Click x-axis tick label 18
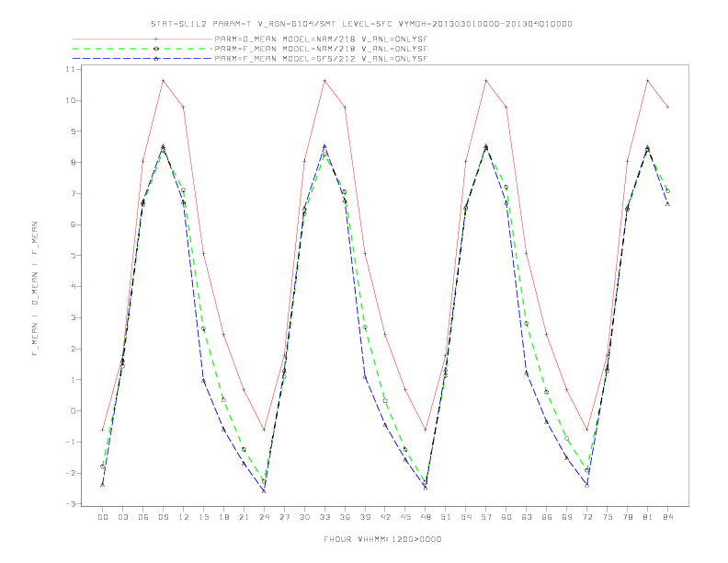728x563 pixels. [223, 517]
